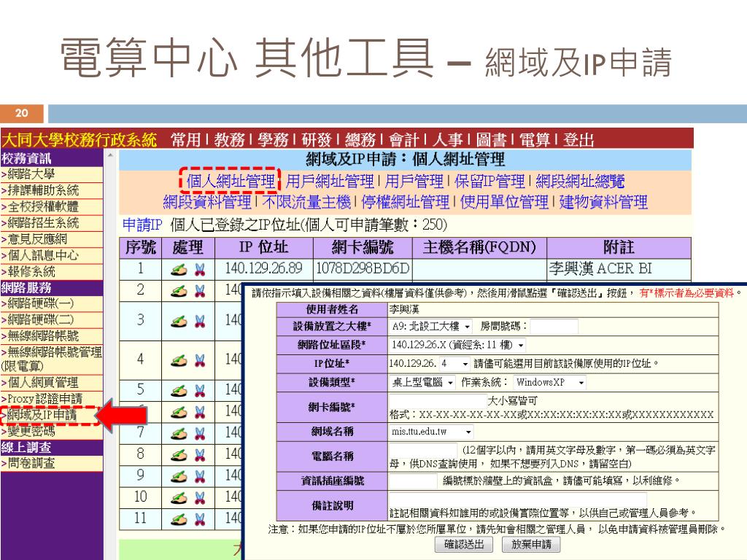Click the delete scissors icon in row 9
747x560 pixels.
coord(200,476)
